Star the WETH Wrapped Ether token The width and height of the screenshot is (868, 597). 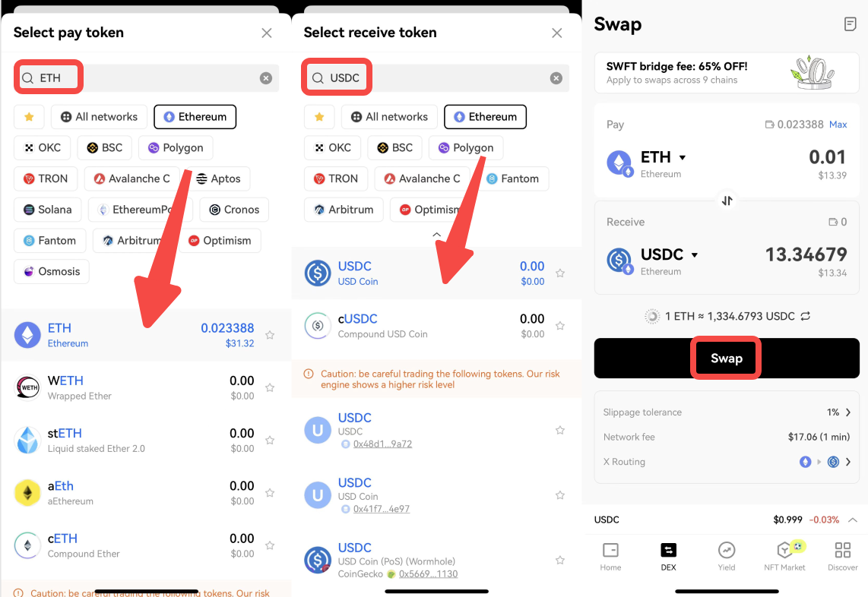(270, 387)
